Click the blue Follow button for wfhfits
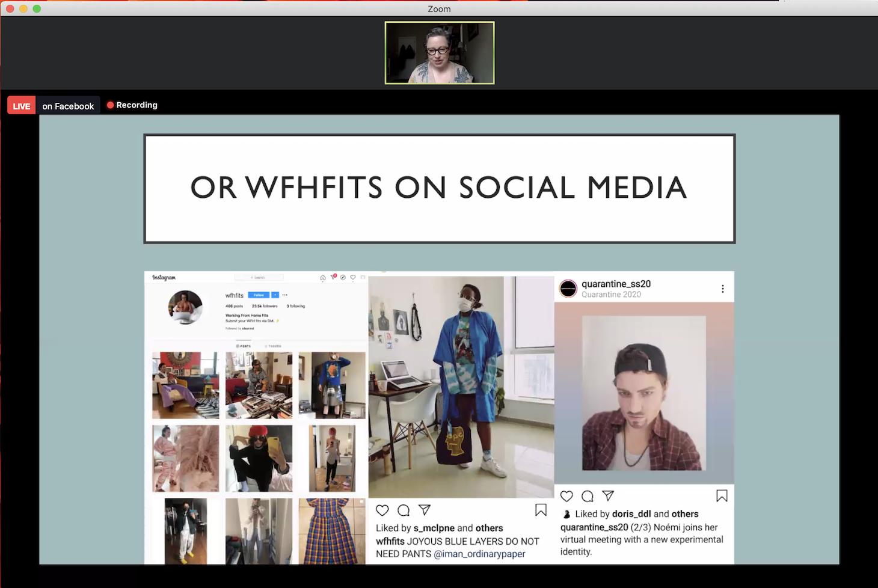Image resolution: width=878 pixels, height=588 pixels. click(259, 295)
